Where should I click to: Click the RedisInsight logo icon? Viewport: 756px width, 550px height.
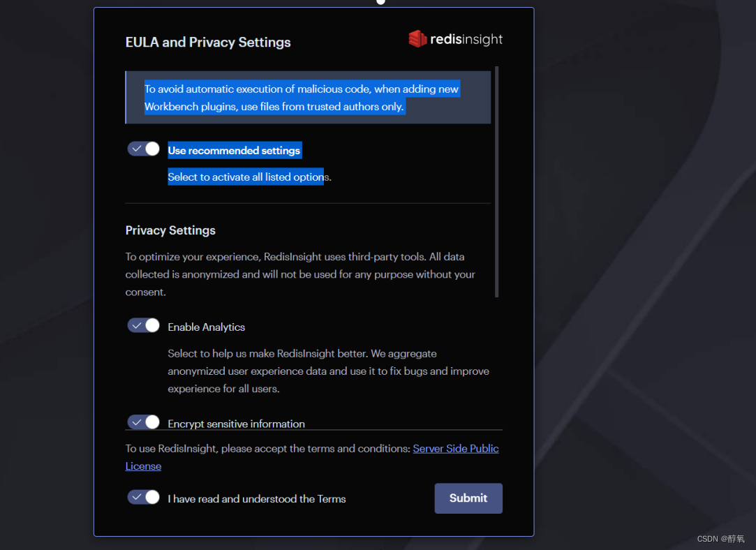(x=417, y=38)
